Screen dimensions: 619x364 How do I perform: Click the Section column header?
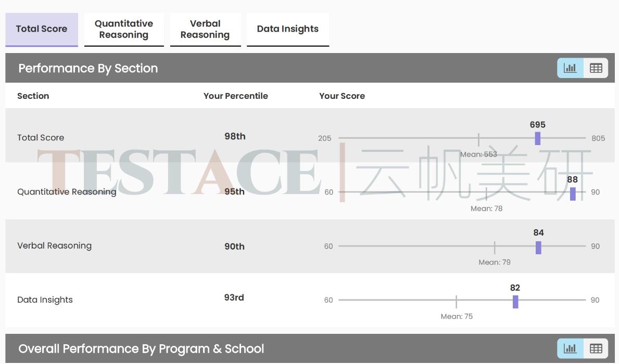pyautogui.click(x=33, y=96)
